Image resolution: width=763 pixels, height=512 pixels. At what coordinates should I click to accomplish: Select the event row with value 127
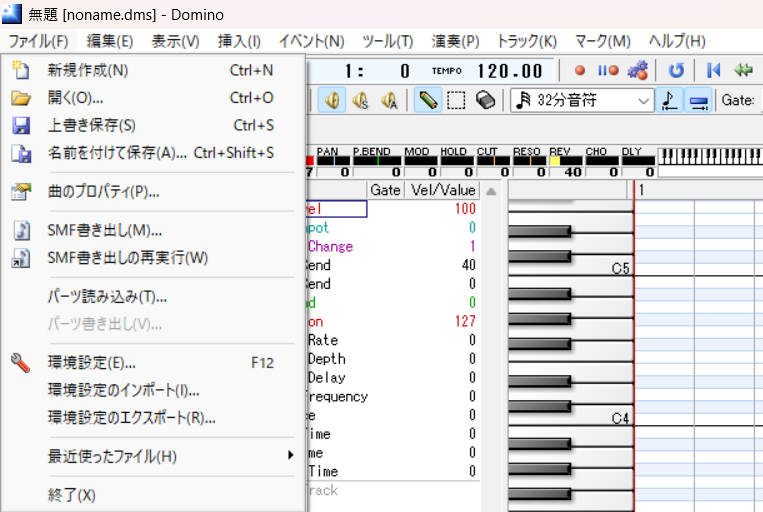393,321
